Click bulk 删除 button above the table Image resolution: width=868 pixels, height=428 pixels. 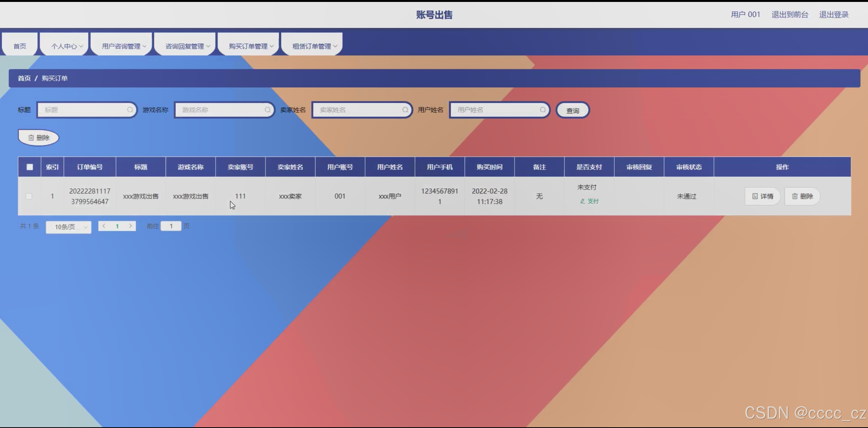point(39,138)
